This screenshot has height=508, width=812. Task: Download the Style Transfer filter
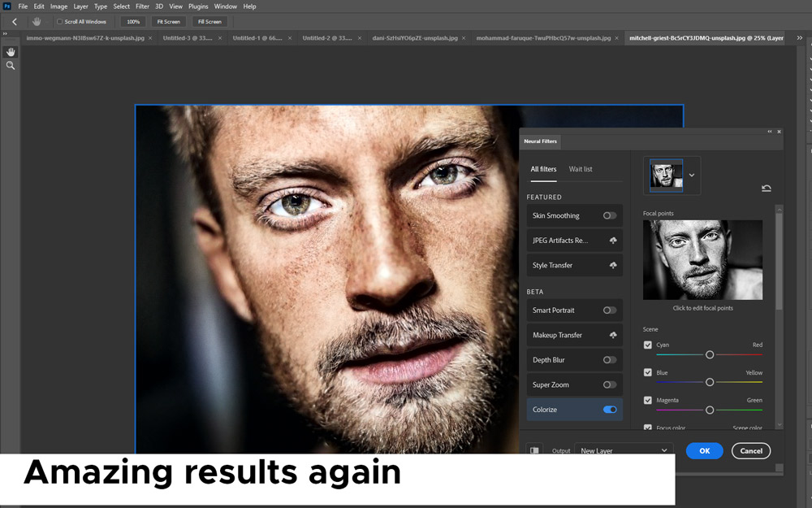click(615, 265)
